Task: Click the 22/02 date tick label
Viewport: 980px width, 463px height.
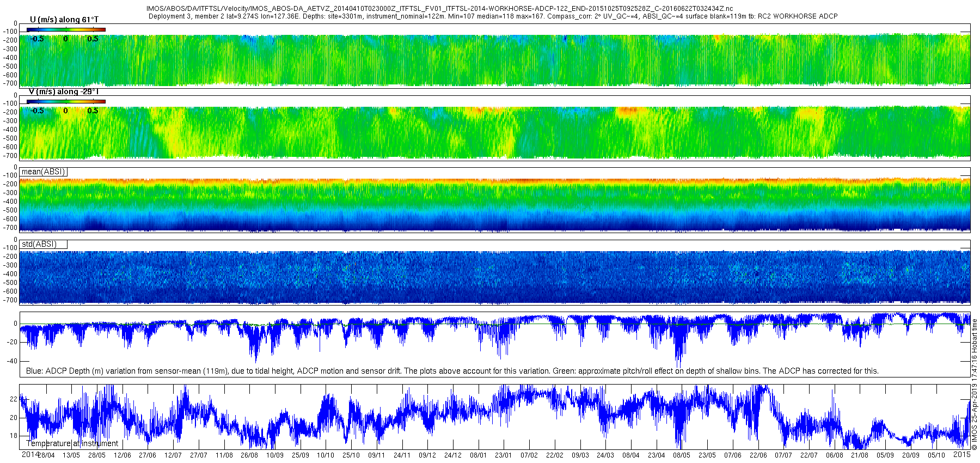Action: click(x=555, y=455)
